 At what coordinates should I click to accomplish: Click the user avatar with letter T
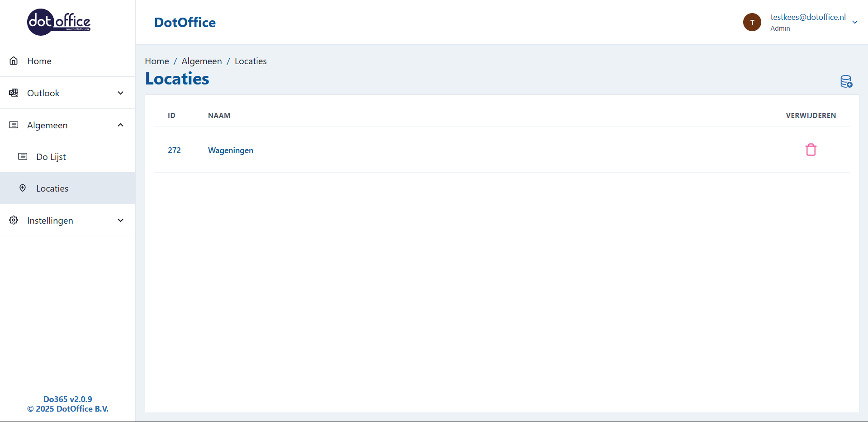point(752,22)
